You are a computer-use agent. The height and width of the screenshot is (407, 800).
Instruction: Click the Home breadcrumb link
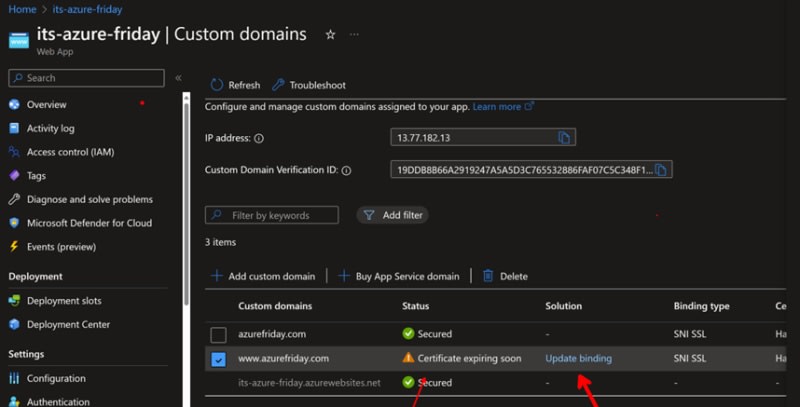click(x=22, y=9)
